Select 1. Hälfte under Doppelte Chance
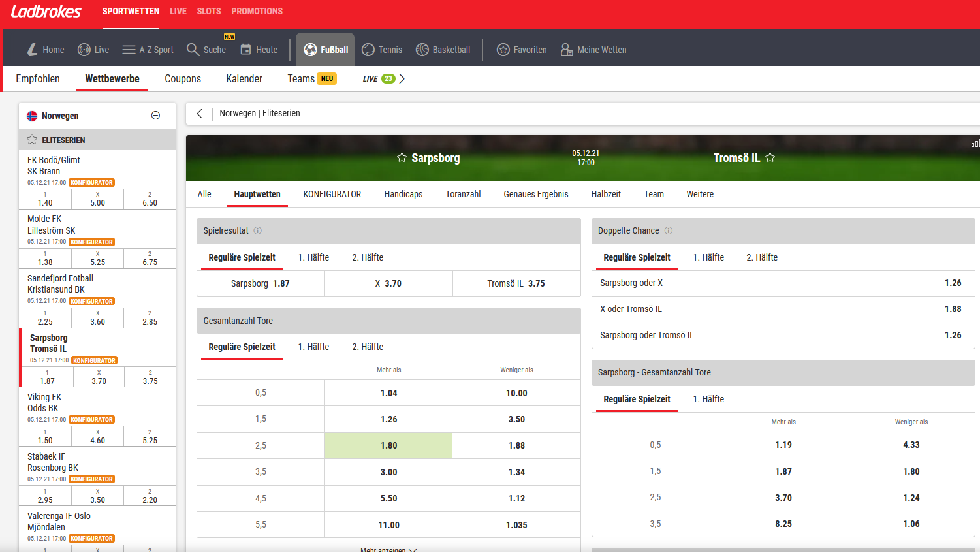The image size is (980, 555). (708, 257)
